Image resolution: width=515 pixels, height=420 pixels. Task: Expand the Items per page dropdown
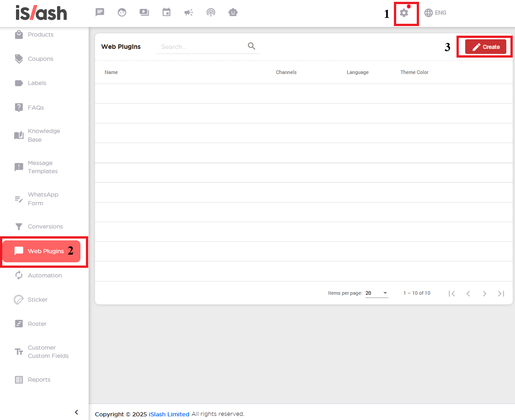[x=377, y=293]
